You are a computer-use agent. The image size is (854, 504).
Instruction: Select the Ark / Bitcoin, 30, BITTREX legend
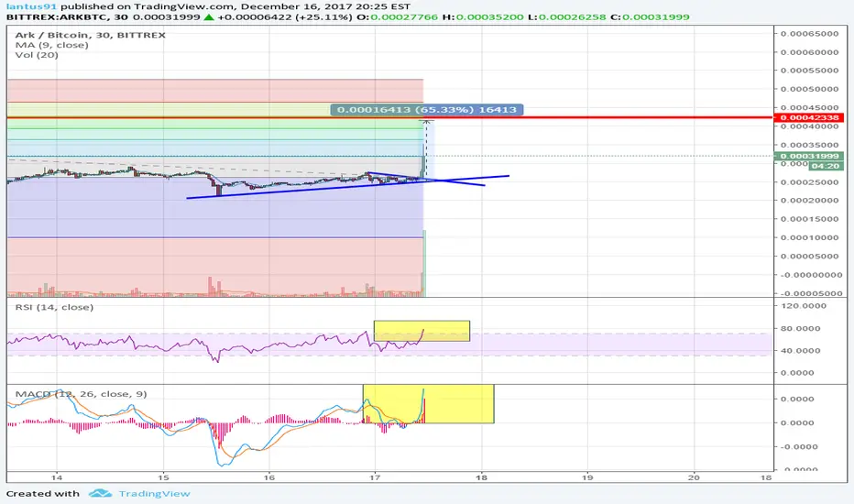coord(90,35)
